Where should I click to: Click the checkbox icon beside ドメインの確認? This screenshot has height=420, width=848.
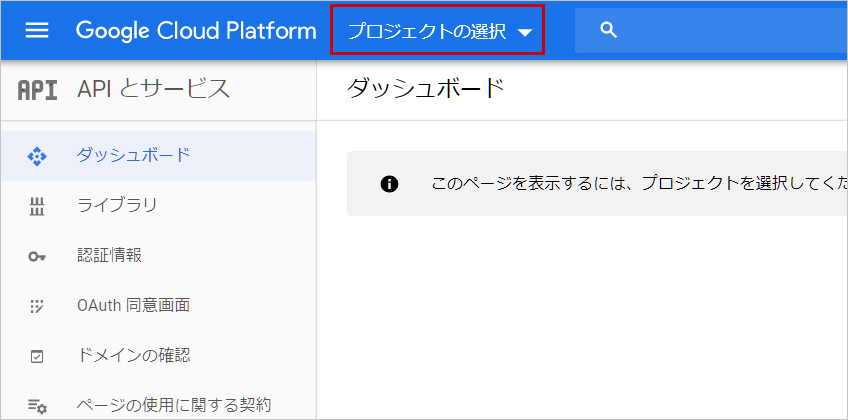(37, 357)
